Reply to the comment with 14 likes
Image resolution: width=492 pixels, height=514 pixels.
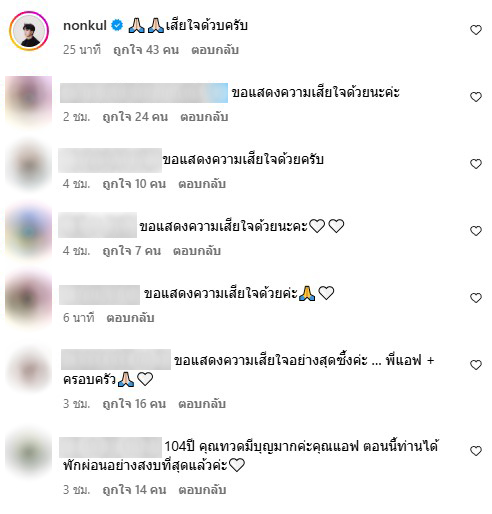(x=202, y=490)
